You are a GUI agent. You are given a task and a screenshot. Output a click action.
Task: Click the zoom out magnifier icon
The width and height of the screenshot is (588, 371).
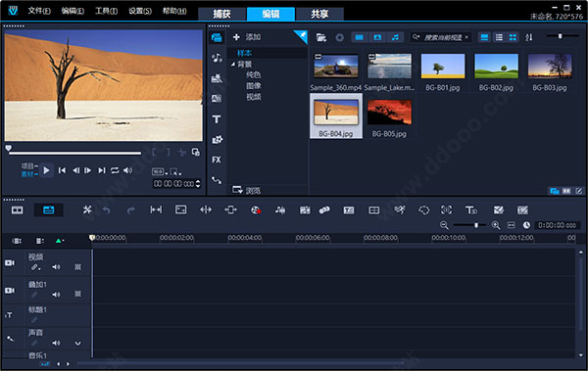(x=444, y=225)
